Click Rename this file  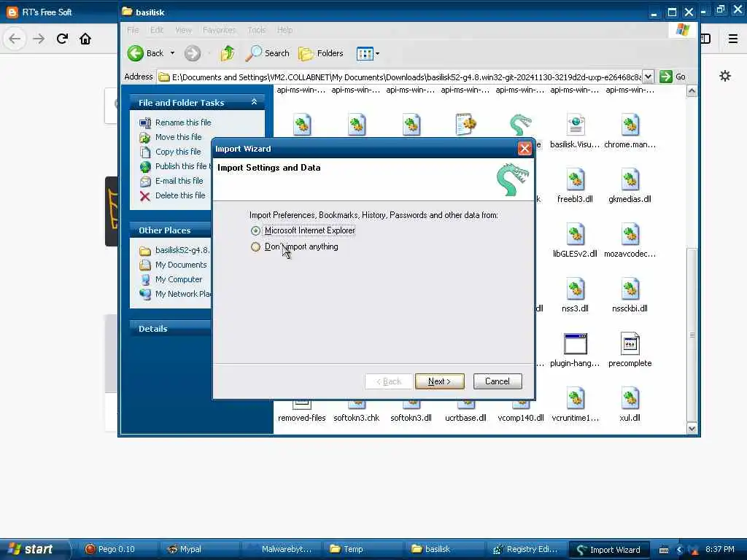(x=183, y=122)
